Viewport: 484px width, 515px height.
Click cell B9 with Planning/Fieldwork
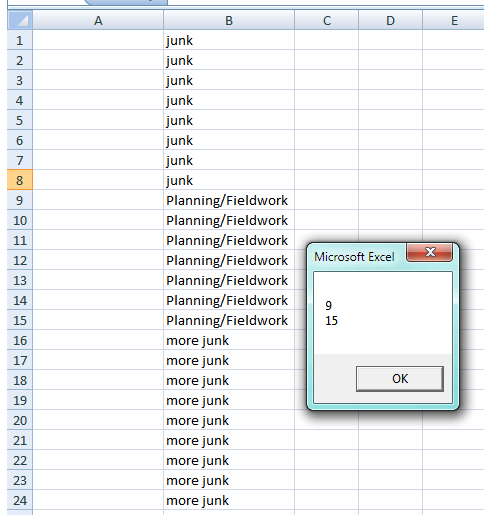coord(229,200)
